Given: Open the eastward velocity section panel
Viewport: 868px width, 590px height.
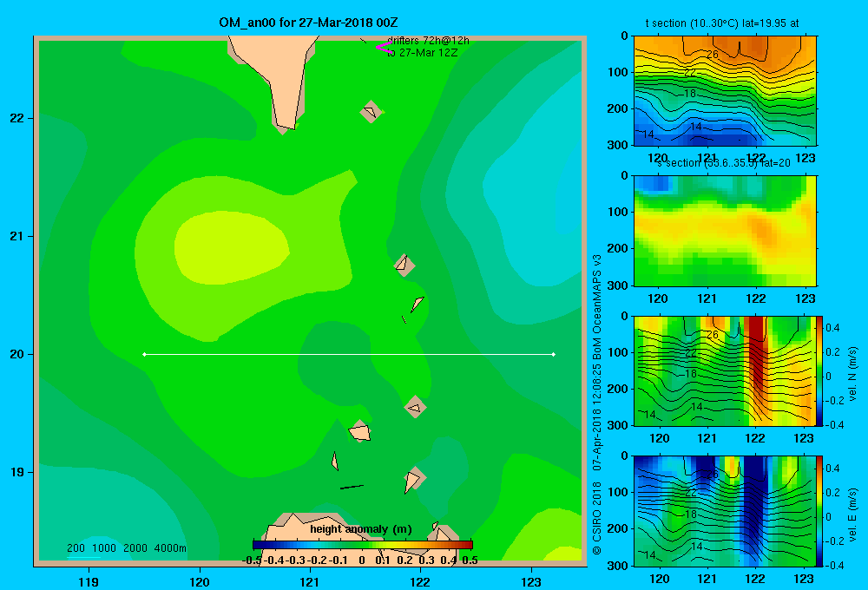Looking at the screenshot, I should pyautogui.click(x=725, y=511).
